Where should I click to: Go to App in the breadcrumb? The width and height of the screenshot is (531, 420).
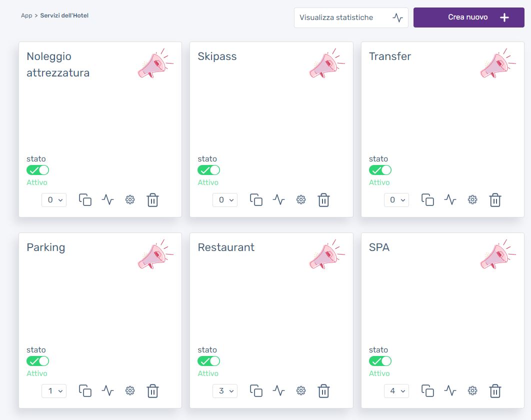click(x=26, y=15)
